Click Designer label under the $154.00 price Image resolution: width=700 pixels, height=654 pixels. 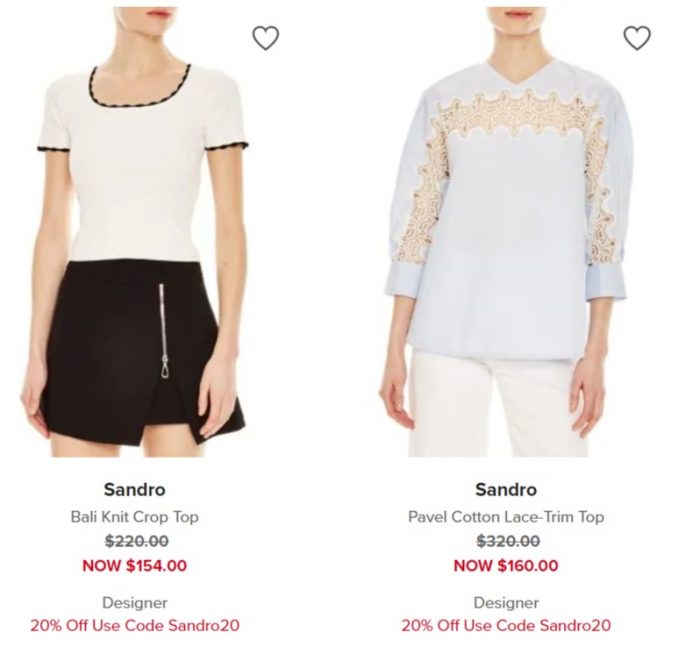pyautogui.click(x=134, y=603)
